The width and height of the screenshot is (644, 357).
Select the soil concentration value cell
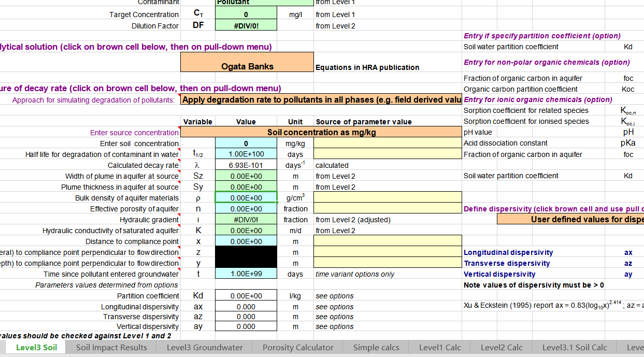tap(246, 144)
